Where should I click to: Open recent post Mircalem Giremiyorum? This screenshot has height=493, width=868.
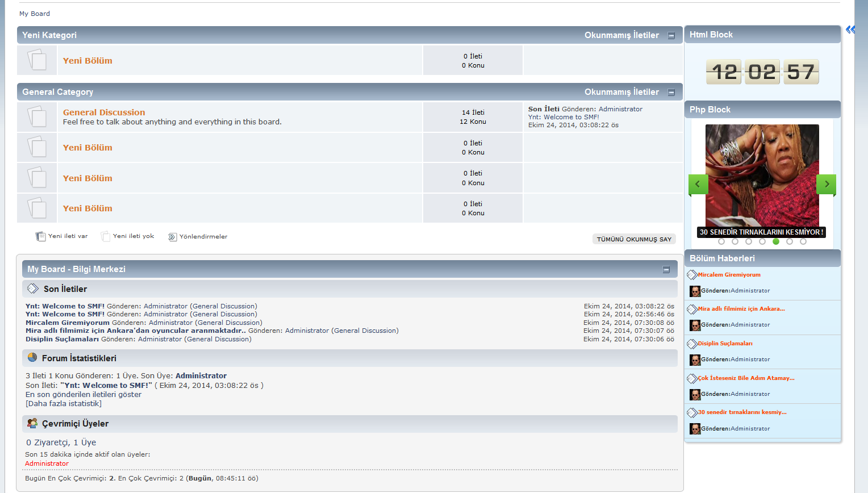click(68, 323)
